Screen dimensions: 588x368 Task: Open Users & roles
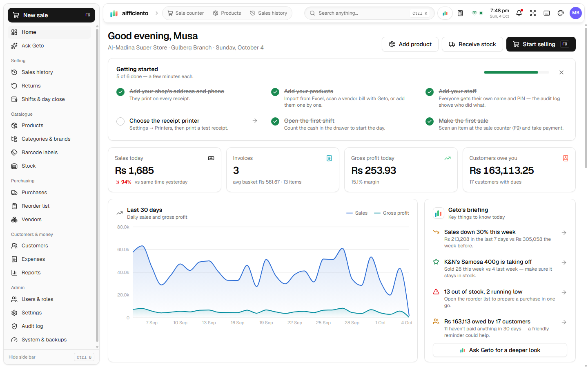(x=49, y=299)
